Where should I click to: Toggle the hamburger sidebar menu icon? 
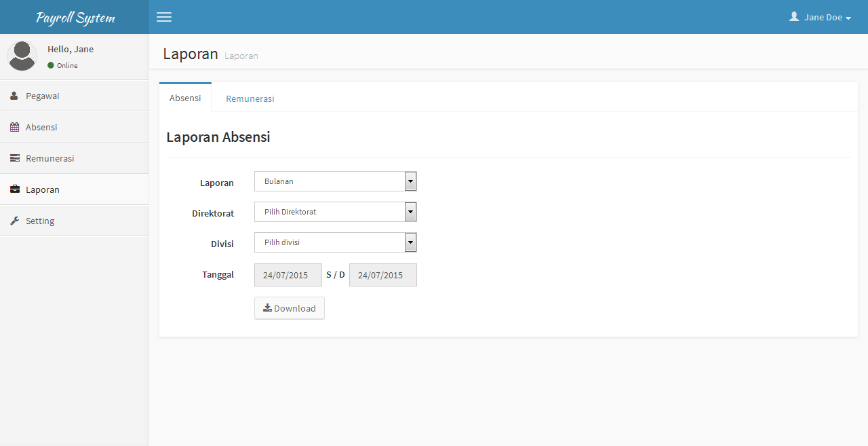[164, 17]
